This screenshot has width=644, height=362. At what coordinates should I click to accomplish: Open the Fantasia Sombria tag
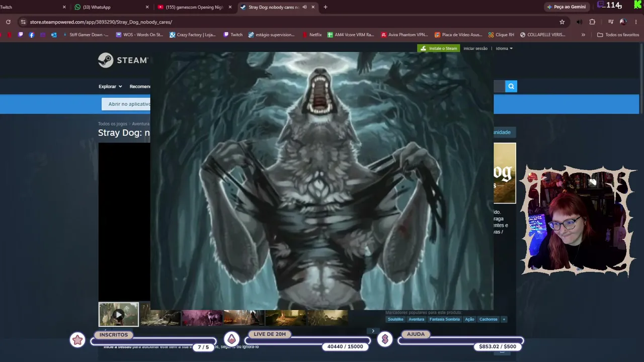pos(445,319)
